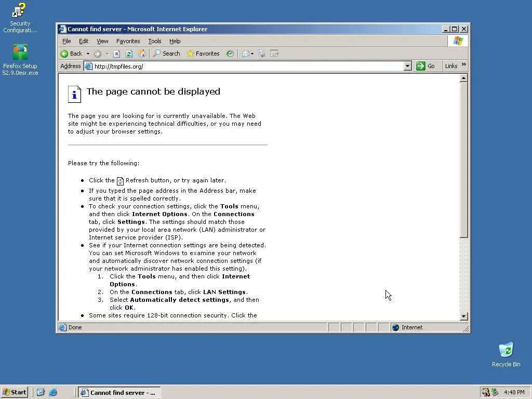This screenshot has height=399, width=532.
Task: Open the Tools menu
Action: tap(155, 41)
